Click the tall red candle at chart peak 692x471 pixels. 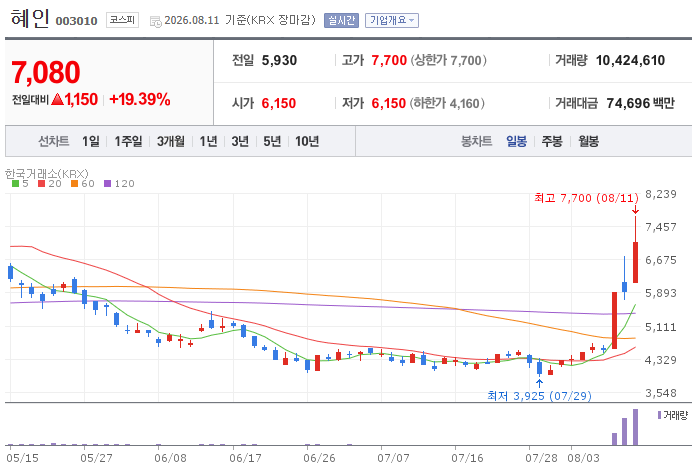636,262
